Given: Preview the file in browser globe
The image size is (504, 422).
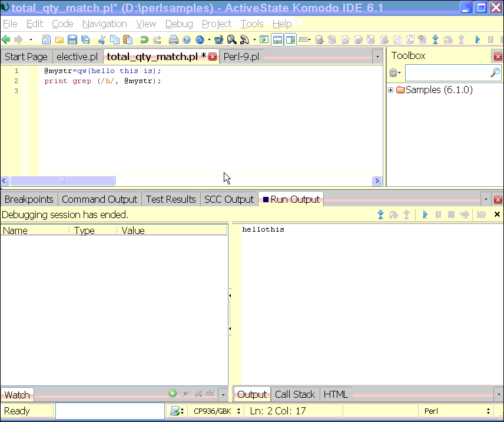Looking at the screenshot, I should pos(200,39).
